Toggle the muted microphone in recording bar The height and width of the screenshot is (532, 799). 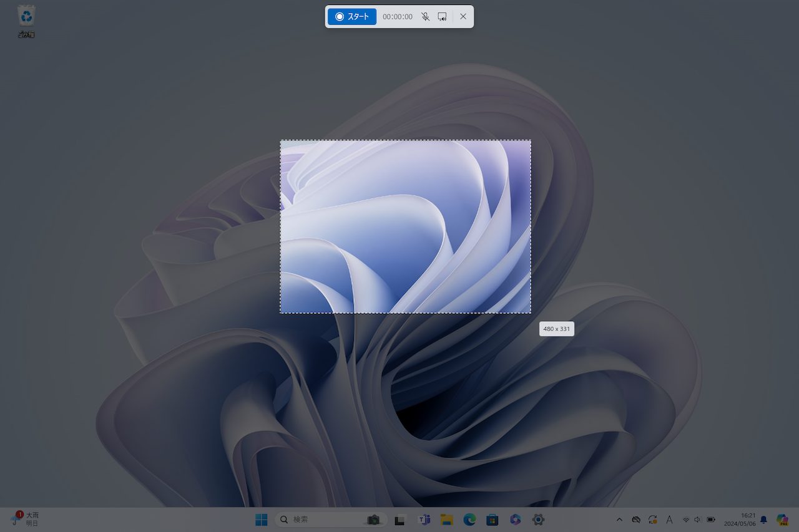[425, 17]
